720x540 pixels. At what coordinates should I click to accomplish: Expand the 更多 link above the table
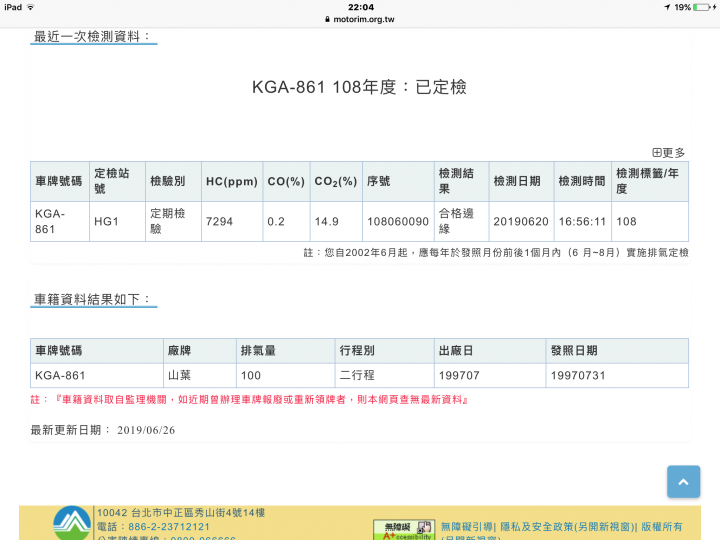coord(669,152)
